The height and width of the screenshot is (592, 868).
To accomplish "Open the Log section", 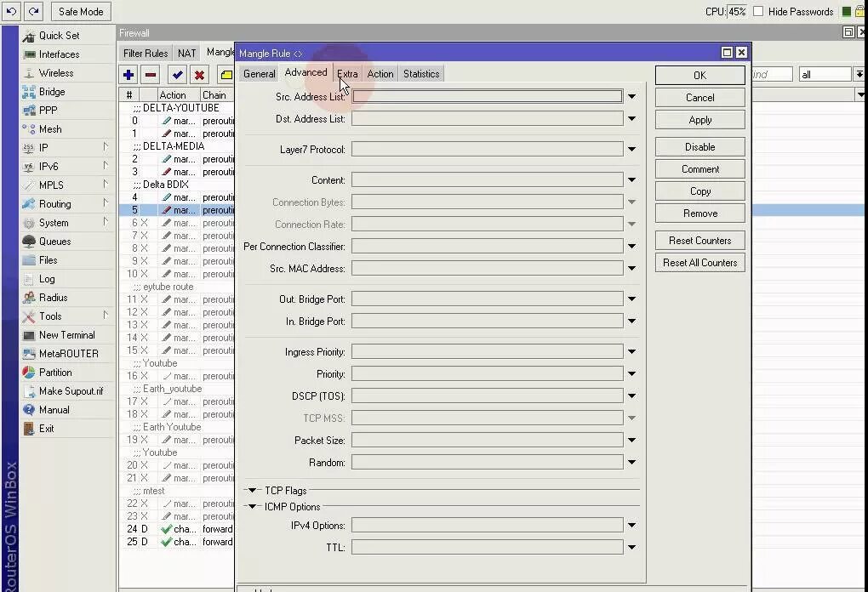I will [x=47, y=279].
